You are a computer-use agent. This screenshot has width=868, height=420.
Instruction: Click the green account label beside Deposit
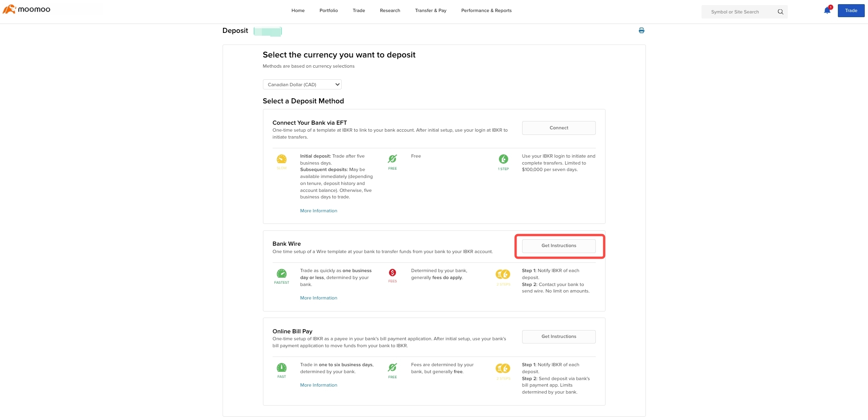[x=268, y=32]
